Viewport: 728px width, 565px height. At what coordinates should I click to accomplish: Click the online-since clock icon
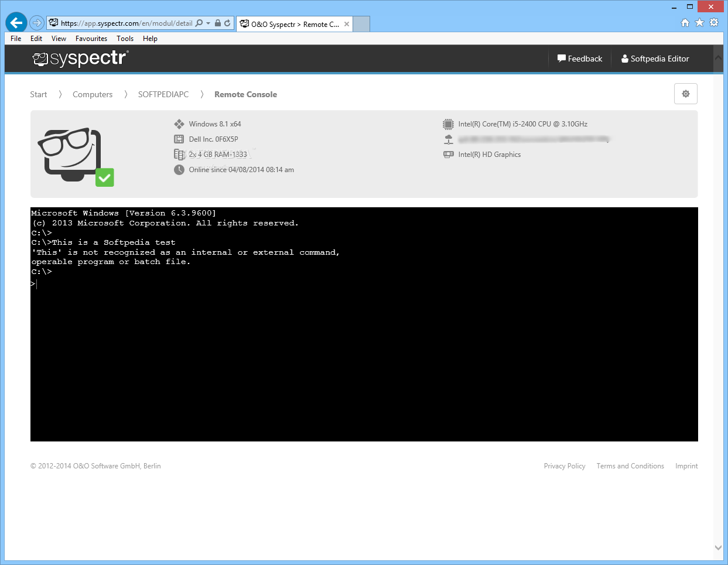(179, 170)
